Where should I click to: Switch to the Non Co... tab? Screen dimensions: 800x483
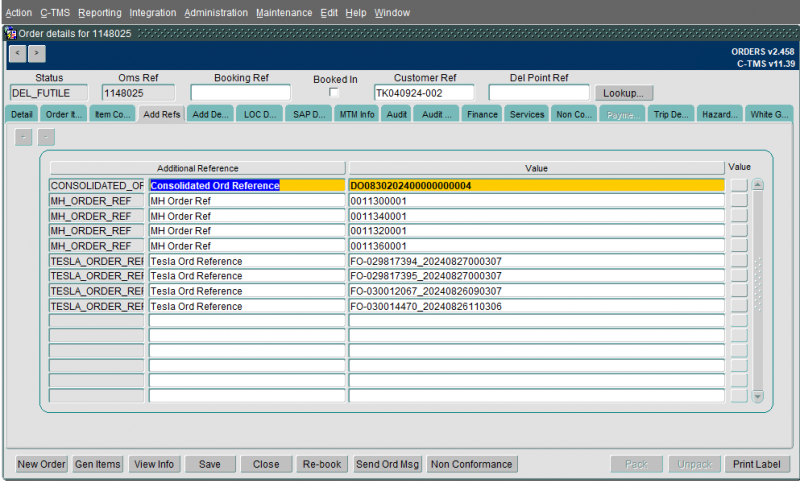[x=573, y=114]
